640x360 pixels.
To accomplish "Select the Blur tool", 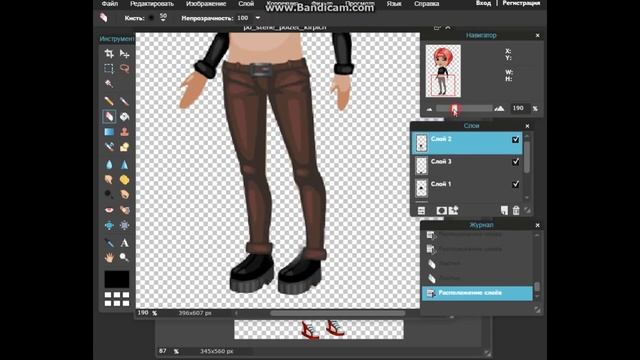I will (109, 164).
